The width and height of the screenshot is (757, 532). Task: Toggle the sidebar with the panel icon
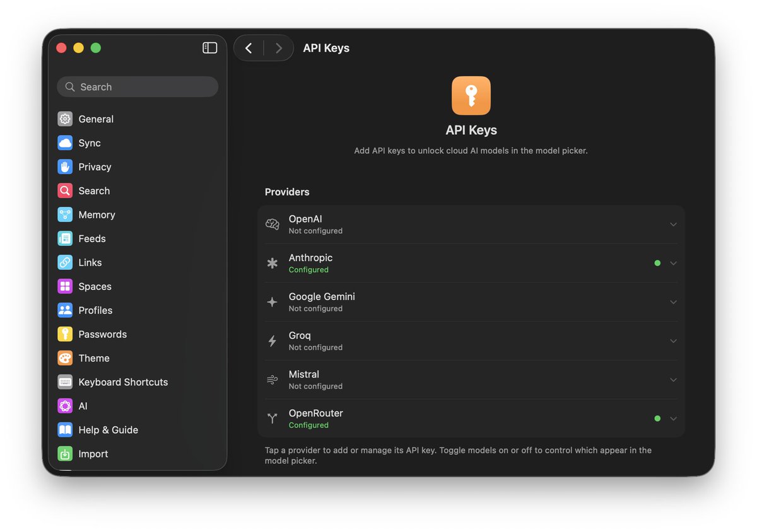[210, 48]
